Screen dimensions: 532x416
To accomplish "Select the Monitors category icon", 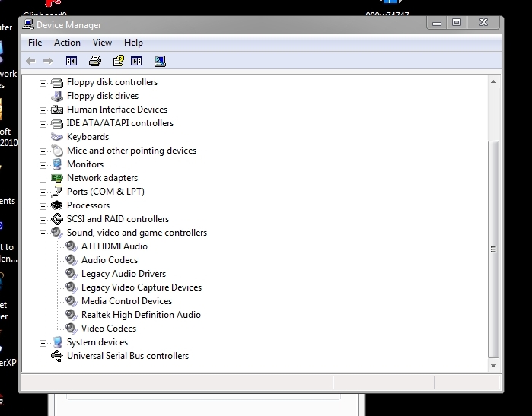I will [x=57, y=164].
